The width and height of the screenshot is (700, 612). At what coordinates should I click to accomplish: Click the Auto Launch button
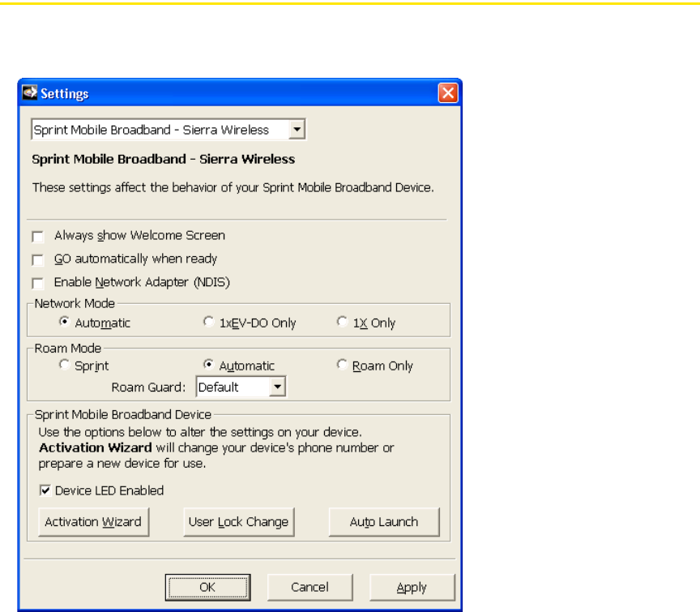[384, 522]
